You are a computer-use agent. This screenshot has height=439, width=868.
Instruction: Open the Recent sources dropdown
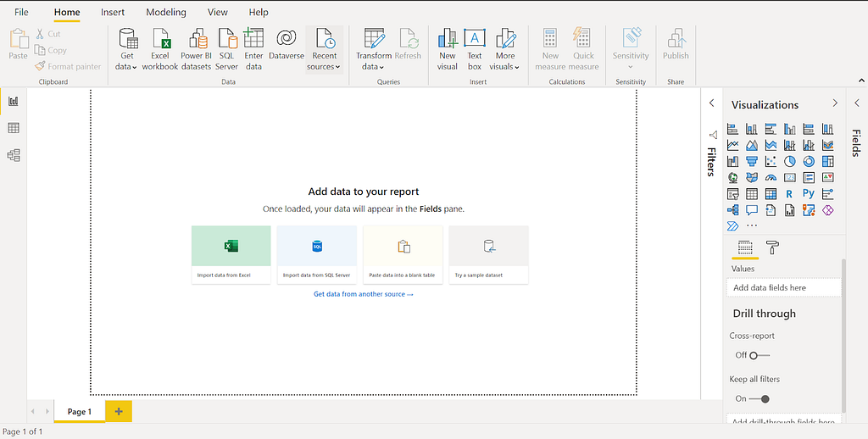click(x=325, y=49)
